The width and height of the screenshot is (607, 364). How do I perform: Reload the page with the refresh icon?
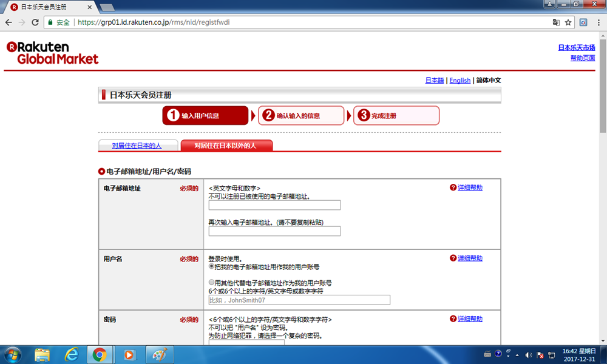click(x=35, y=22)
